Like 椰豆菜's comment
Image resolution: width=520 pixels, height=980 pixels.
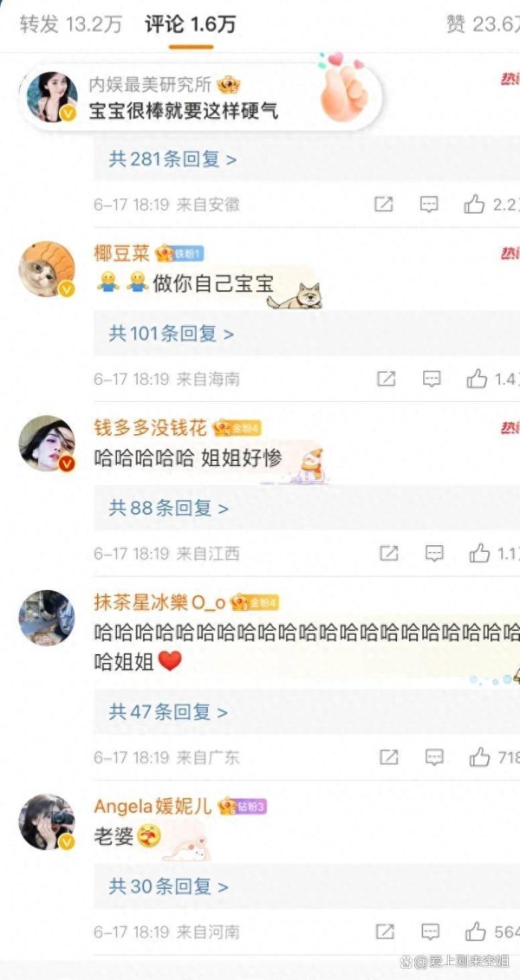tap(478, 378)
